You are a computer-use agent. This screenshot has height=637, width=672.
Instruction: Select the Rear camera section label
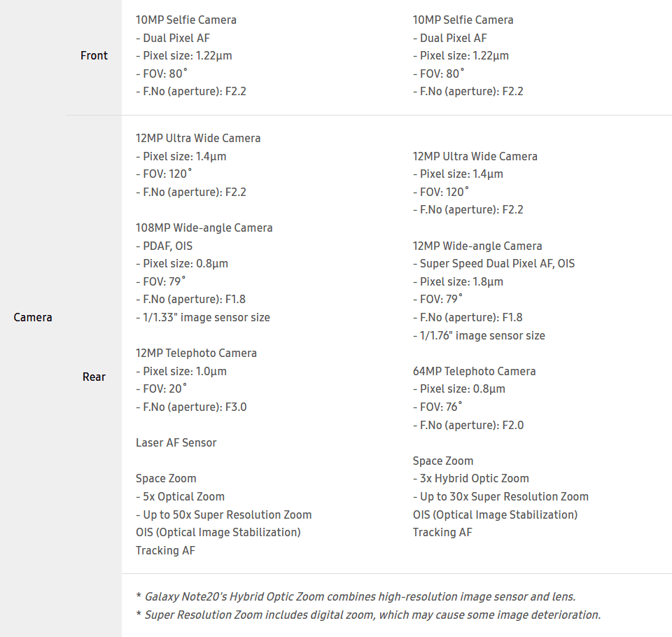point(94,377)
